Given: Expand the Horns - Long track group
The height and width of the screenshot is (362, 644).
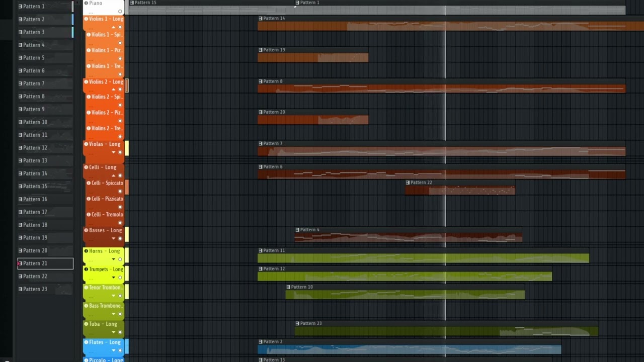Looking at the screenshot, I should (x=113, y=259).
